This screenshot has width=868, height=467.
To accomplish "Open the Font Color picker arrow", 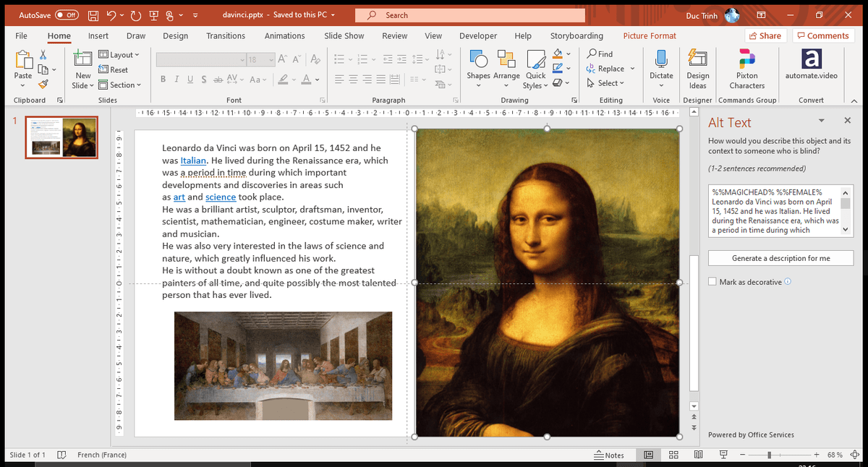I will [x=318, y=80].
